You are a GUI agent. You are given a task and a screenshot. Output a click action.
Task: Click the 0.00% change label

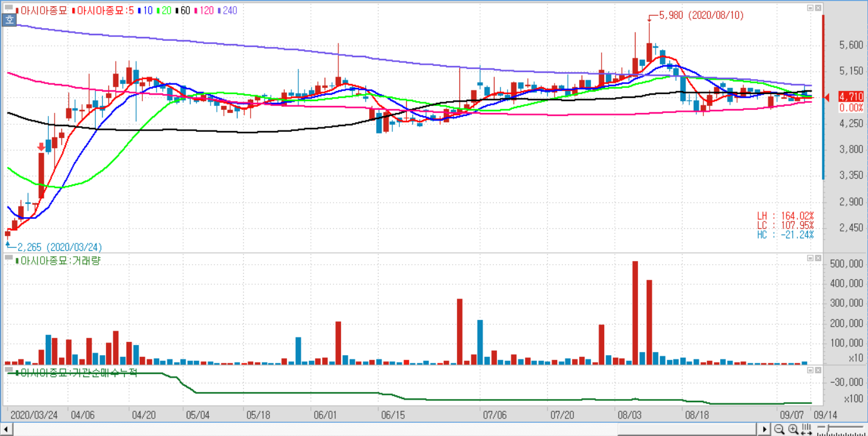click(851, 108)
